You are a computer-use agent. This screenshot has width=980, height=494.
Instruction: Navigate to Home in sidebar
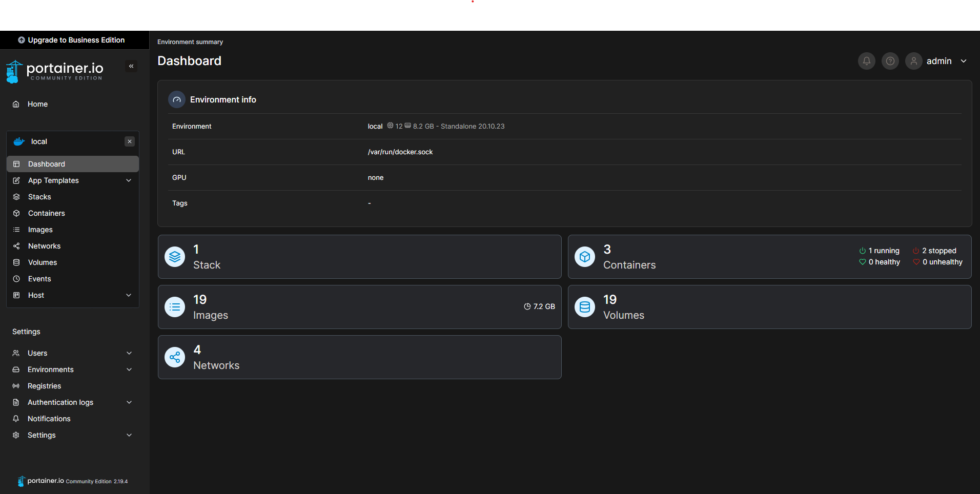[37, 104]
